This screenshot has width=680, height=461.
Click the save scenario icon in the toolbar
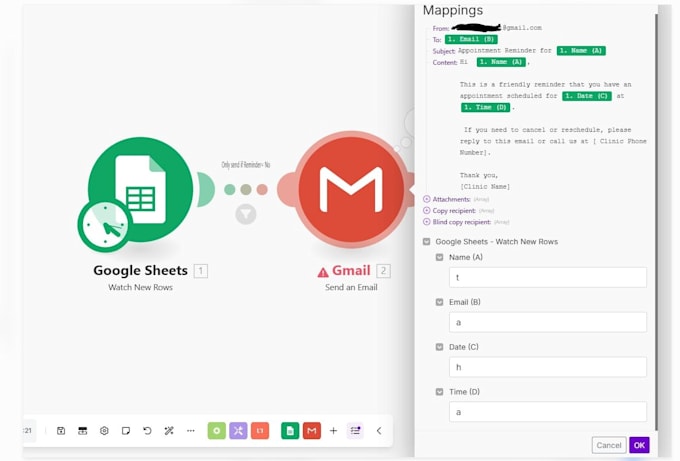tap(61, 431)
